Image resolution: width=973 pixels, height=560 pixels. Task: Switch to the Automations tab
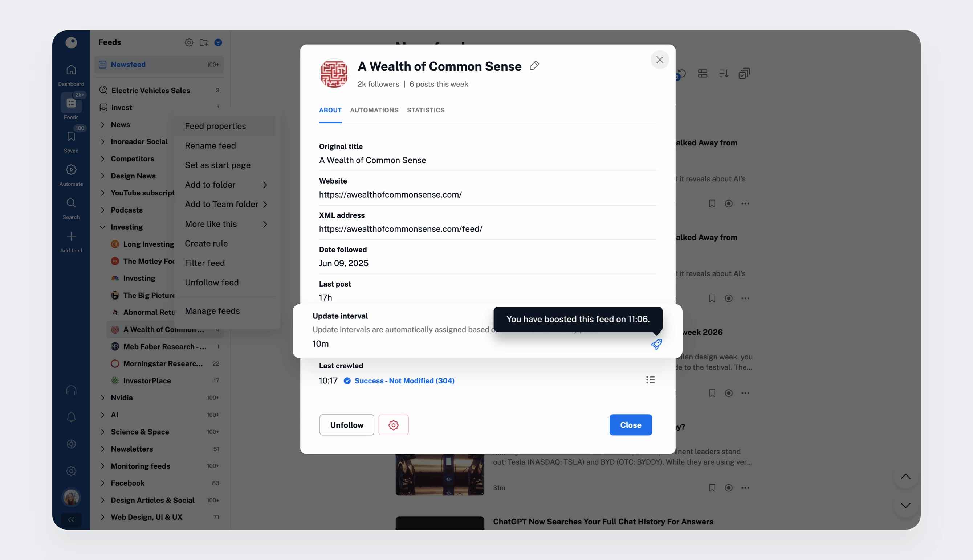coord(374,110)
